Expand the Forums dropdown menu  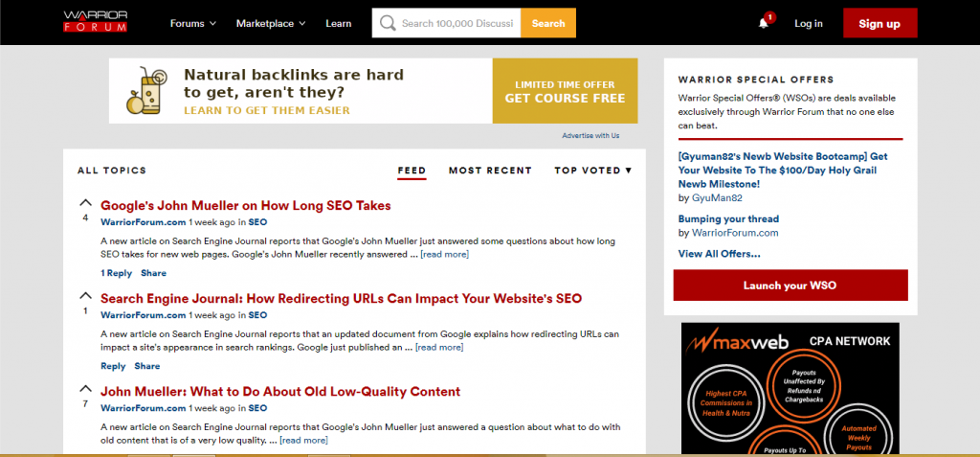click(x=193, y=23)
